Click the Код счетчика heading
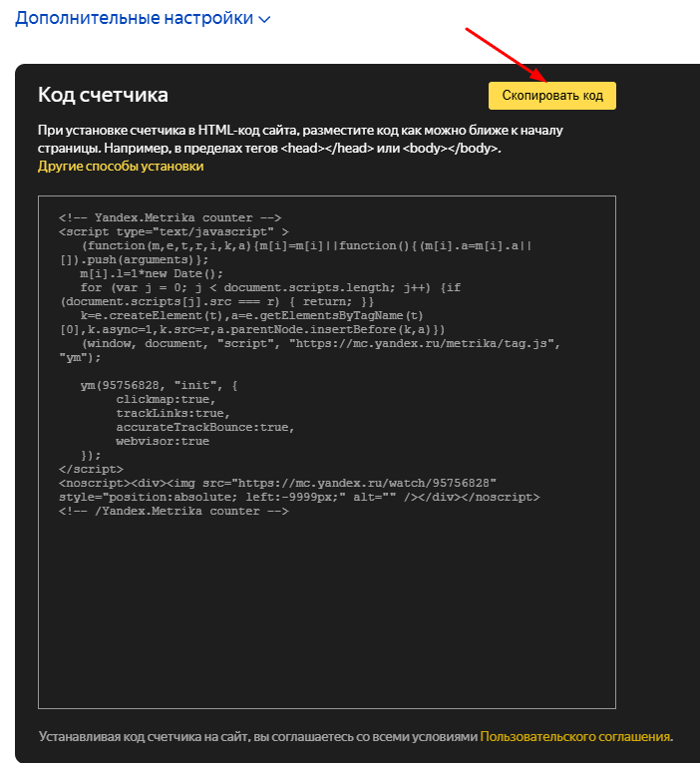The image size is (700, 763). click(x=103, y=95)
